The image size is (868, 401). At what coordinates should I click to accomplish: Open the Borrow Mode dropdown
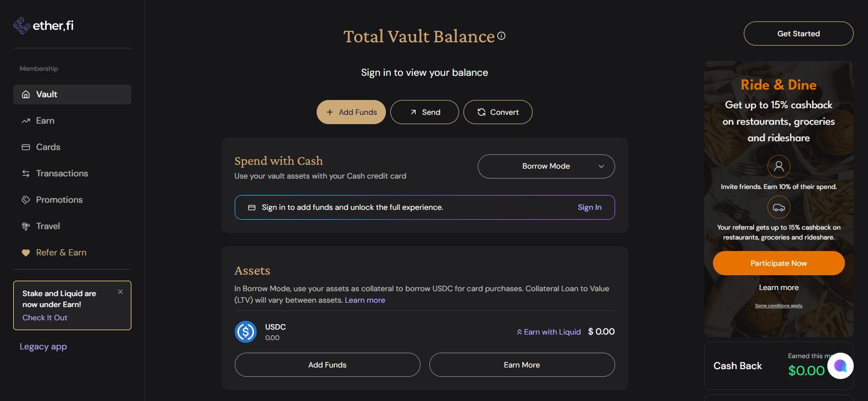[x=546, y=166]
